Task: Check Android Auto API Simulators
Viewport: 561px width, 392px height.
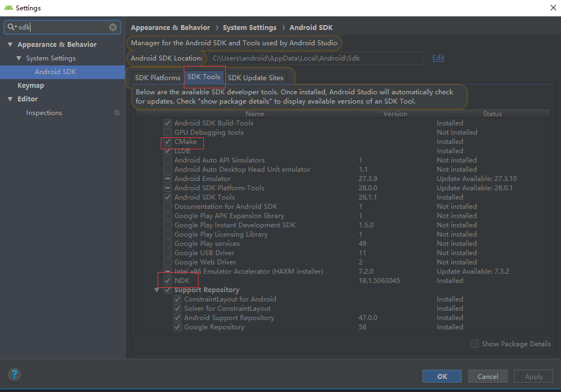Action: [167, 160]
